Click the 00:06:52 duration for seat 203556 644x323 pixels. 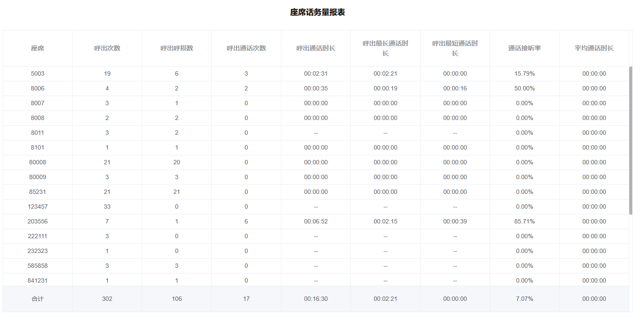coord(316,222)
